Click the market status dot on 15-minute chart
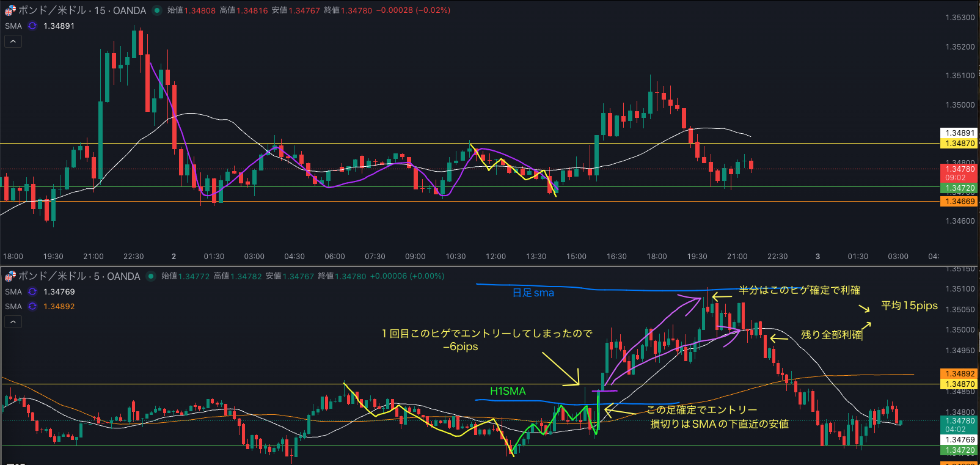This screenshot has height=465, width=980. (157, 10)
